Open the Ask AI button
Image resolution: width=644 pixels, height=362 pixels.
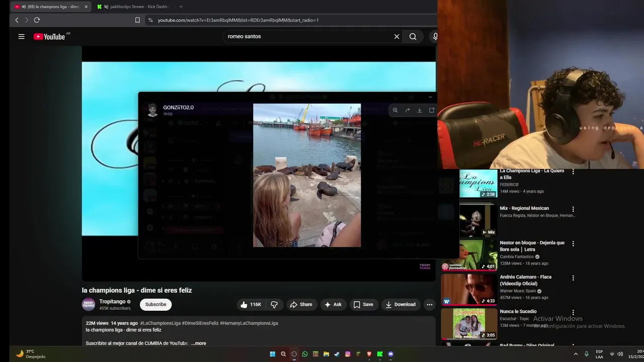333,304
